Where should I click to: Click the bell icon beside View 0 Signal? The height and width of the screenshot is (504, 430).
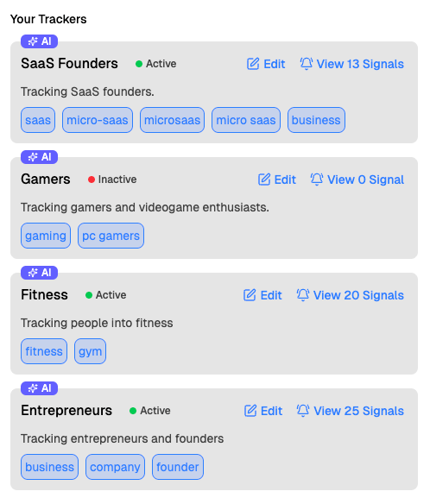[x=317, y=180]
